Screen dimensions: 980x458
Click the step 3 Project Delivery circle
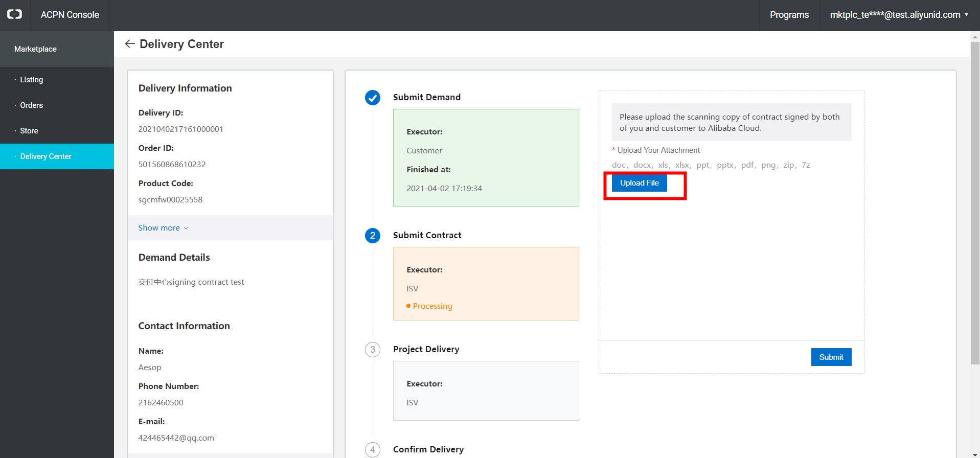(x=373, y=350)
